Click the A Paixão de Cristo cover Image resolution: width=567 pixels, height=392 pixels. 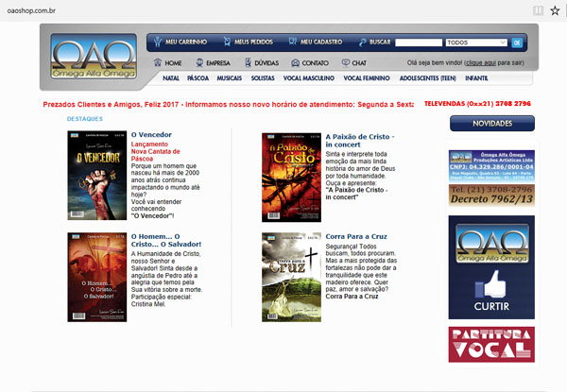click(x=291, y=177)
